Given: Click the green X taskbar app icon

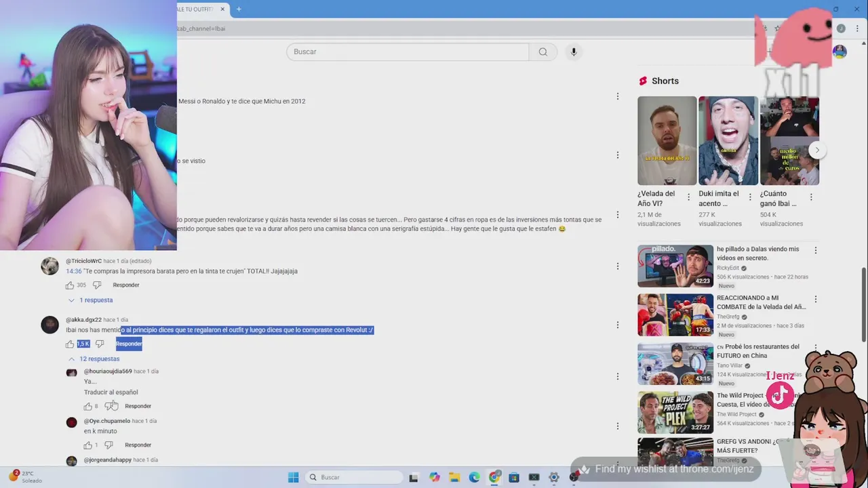Looking at the screenshot, I should 534,477.
